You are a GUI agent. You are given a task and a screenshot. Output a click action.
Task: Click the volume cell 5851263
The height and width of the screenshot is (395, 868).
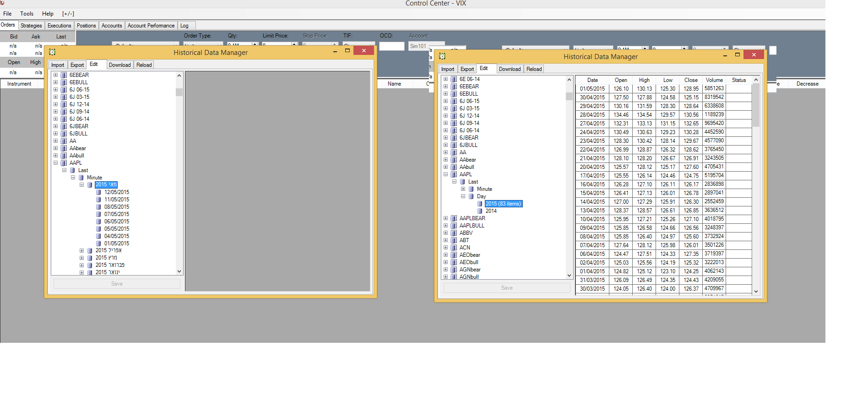pyautogui.click(x=714, y=88)
